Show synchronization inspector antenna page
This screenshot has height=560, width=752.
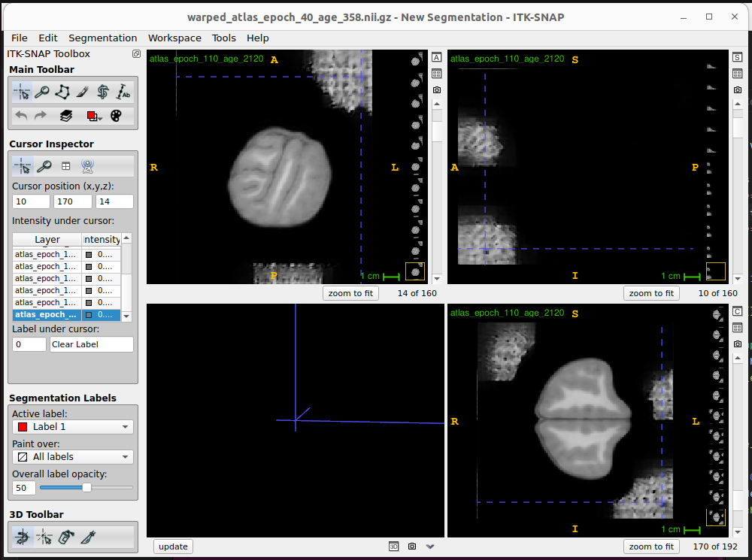pos(88,166)
